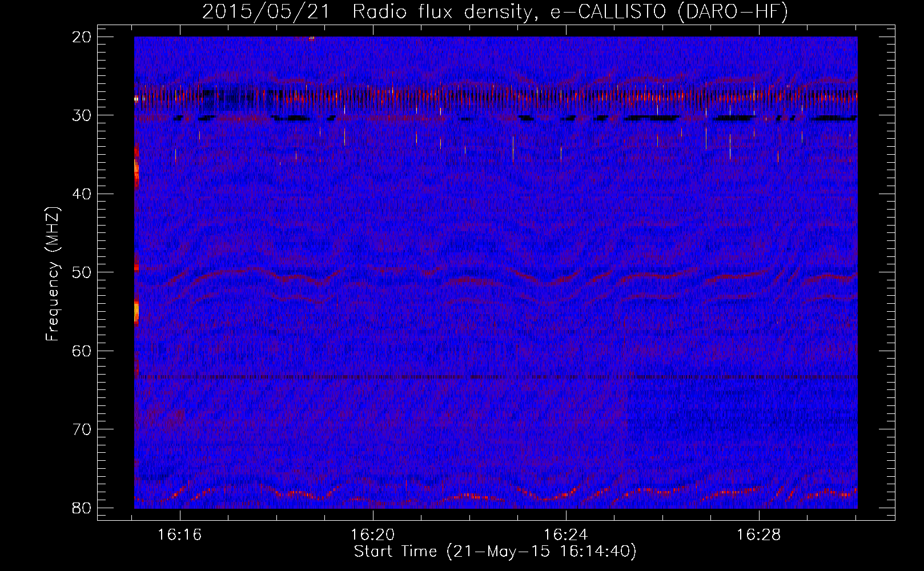Click the 16:16 time tick label
The height and width of the screenshot is (571, 924).
click(180, 535)
